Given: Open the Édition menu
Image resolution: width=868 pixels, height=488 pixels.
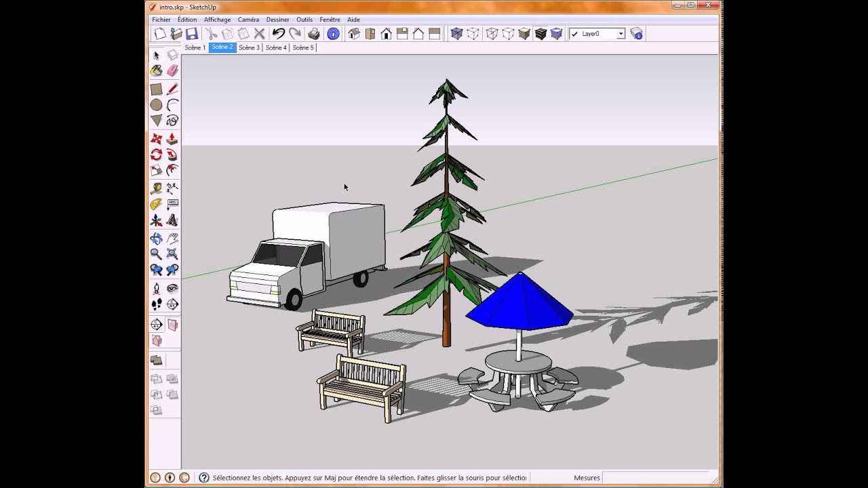Looking at the screenshot, I should 187,20.
